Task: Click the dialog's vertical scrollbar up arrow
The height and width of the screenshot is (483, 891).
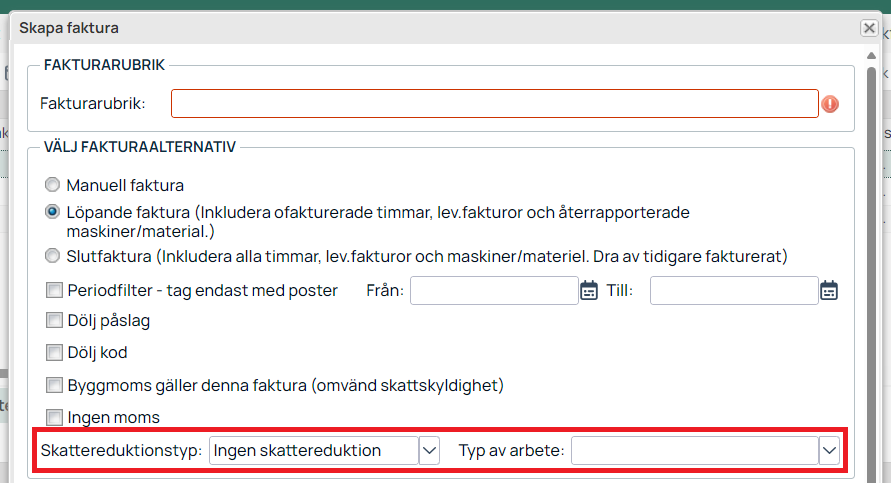Action: point(871,56)
